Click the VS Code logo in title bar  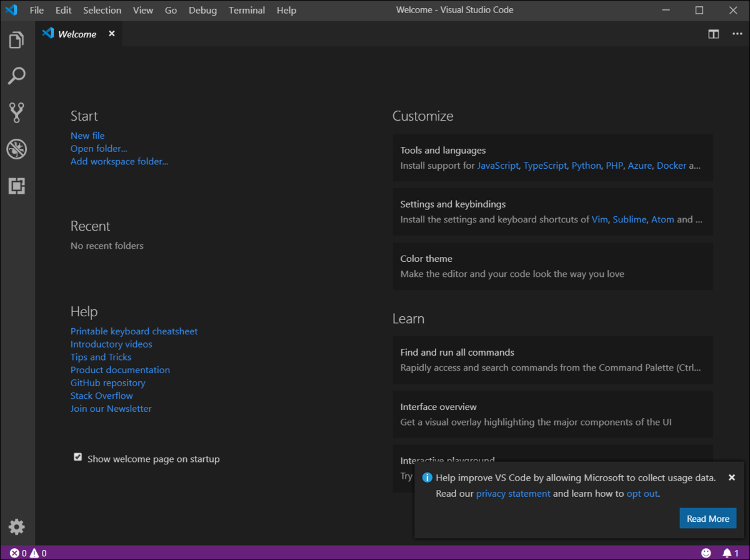(11, 10)
